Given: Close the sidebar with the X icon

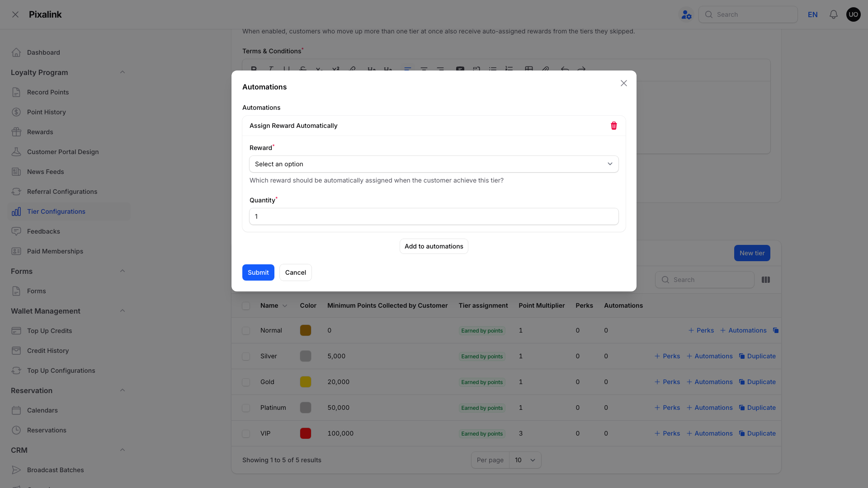Looking at the screenshot, I should 15,14.
